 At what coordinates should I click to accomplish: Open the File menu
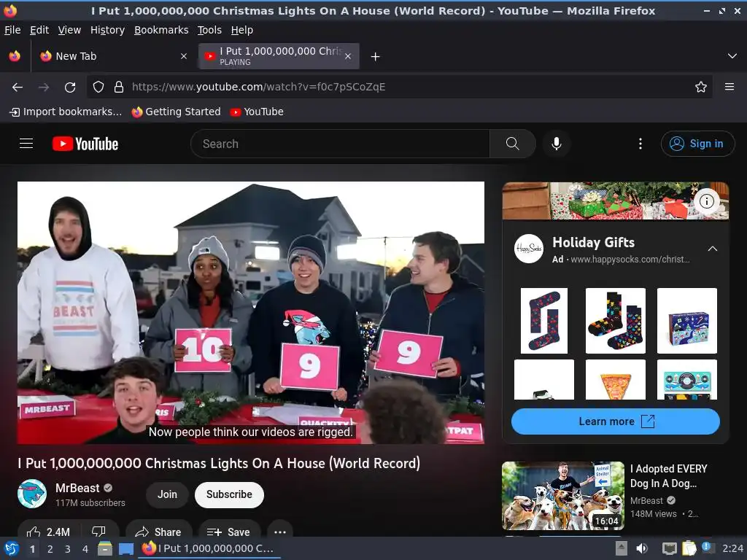tap(12, 30)
